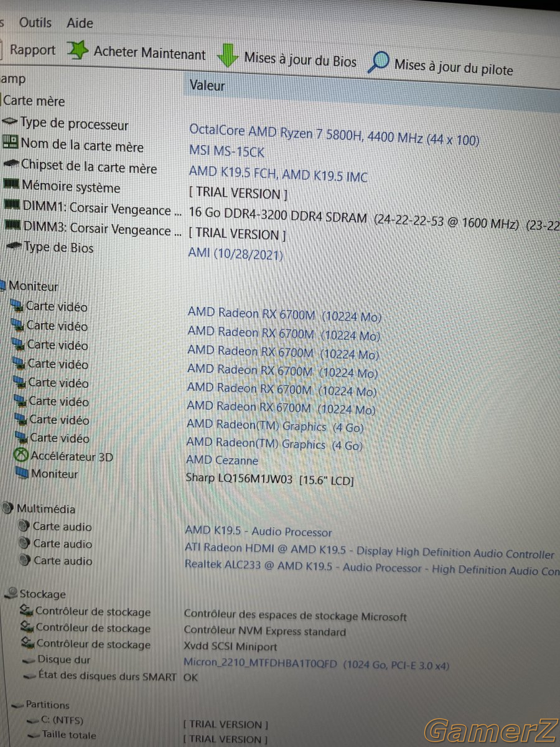Click the speaker icon of the Realtek ALC233 Carte audio row
The height and width of the screenshot is (747, 560).
coord(25,560)
